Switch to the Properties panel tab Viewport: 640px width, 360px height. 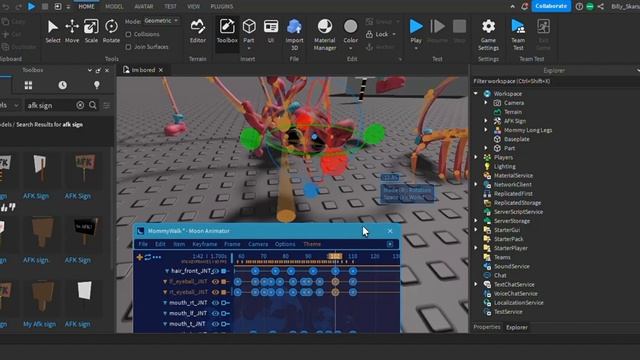(x=487, y=327)
